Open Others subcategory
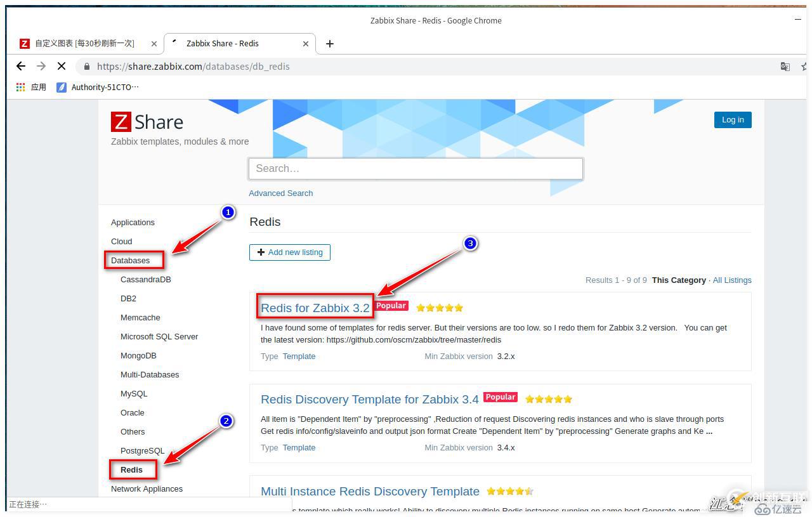The height and width of the screenshot is (517, 812). [x=133, y=432]
